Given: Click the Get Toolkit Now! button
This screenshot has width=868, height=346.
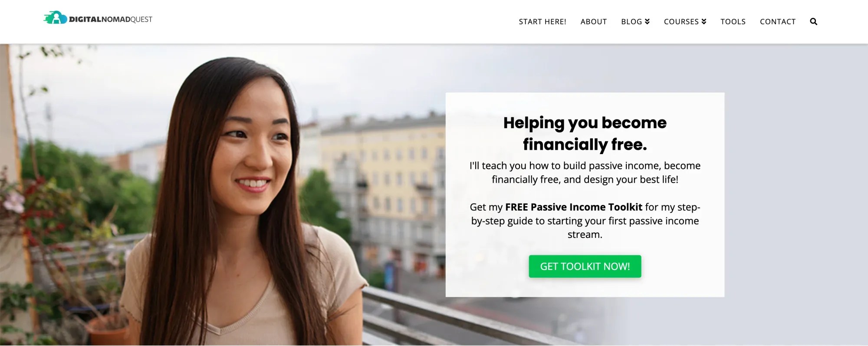Looking at the screenshot, I should pos(585,266).
